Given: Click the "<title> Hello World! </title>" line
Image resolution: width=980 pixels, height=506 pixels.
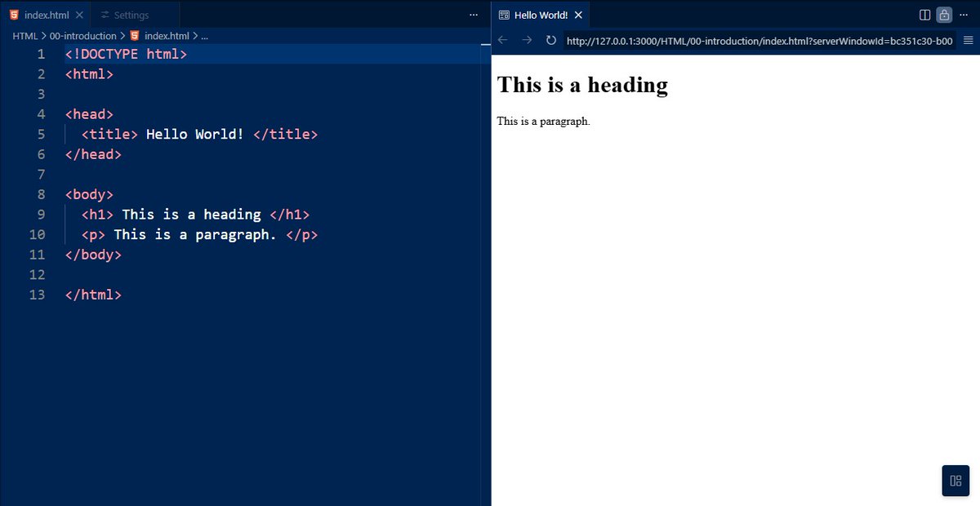Looking at the screenshot, I should pos(199,134).
